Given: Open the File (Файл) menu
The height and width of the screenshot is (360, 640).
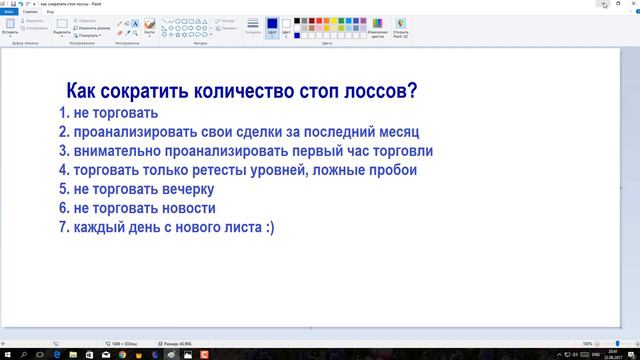Looking at the screenshot, I should 9,12.
